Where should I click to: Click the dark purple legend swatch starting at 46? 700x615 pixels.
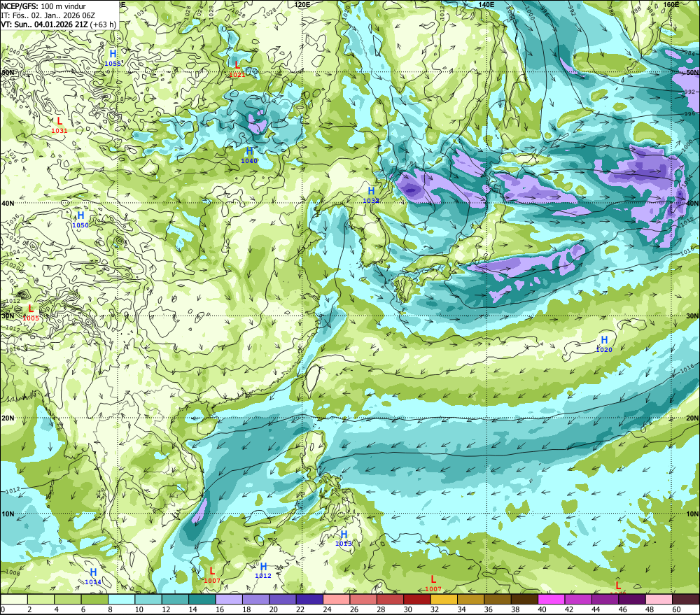point(631,599)
